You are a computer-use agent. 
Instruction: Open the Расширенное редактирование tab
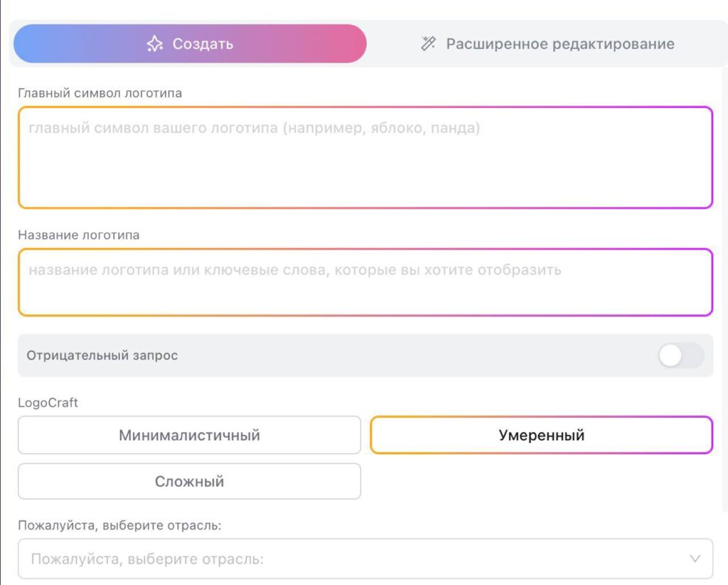[x=558, y=43]
